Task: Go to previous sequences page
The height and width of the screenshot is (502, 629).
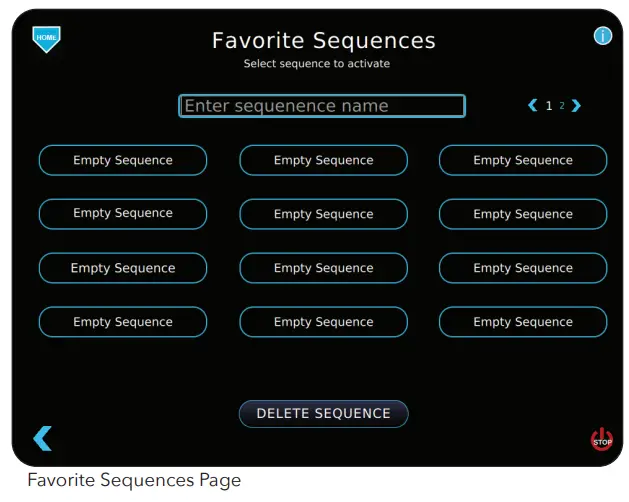Action: [533, 106]
